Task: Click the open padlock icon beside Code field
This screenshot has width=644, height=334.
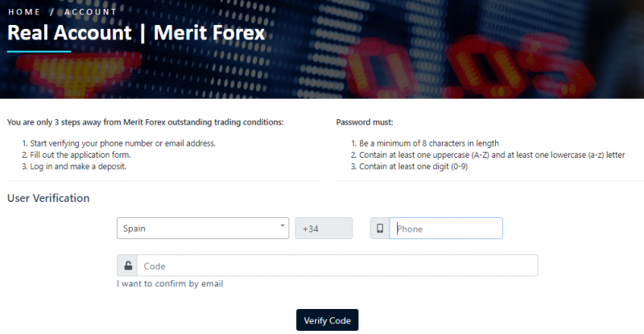Action: click(128, 266)
